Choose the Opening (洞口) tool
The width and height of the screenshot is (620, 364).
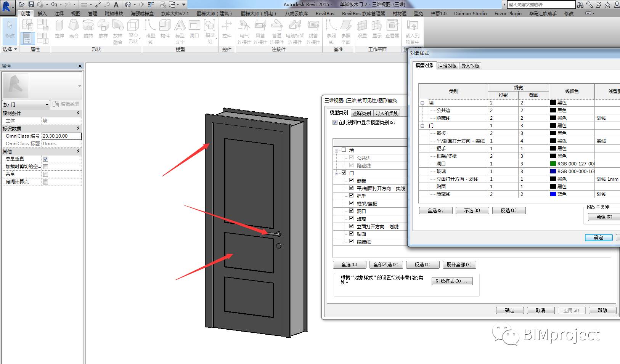(x=194, y=29)
